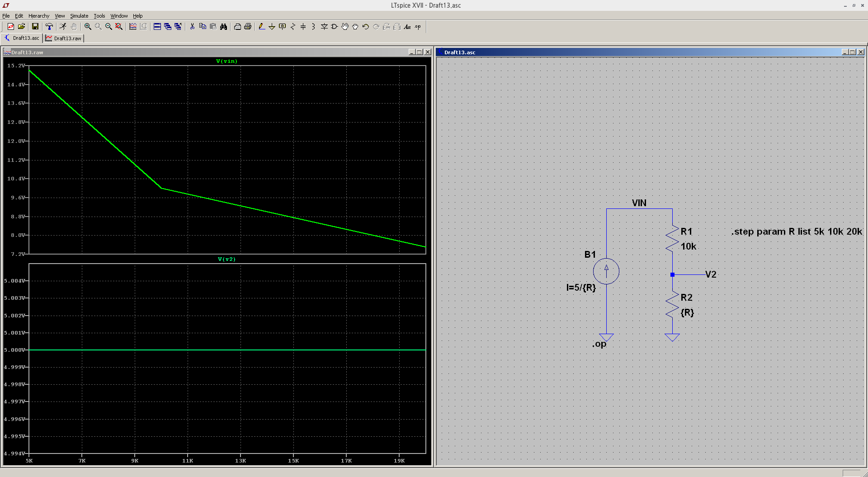
Task: Open the Control Panel hammer icon
Action: tap(49, 27)
